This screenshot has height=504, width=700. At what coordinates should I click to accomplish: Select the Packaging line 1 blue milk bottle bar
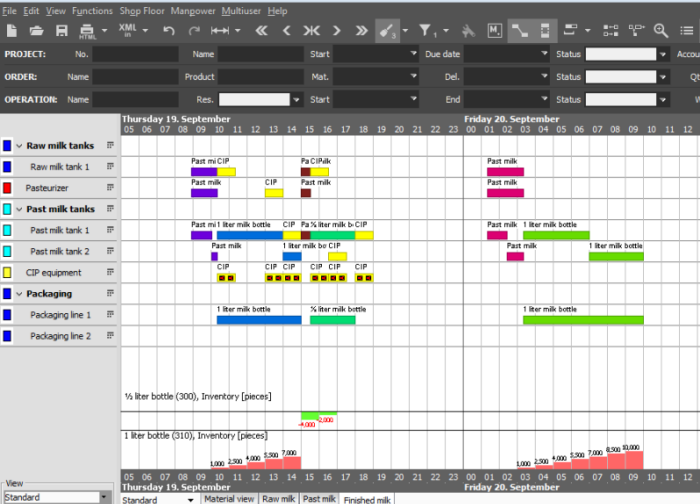tap(259, 320)
